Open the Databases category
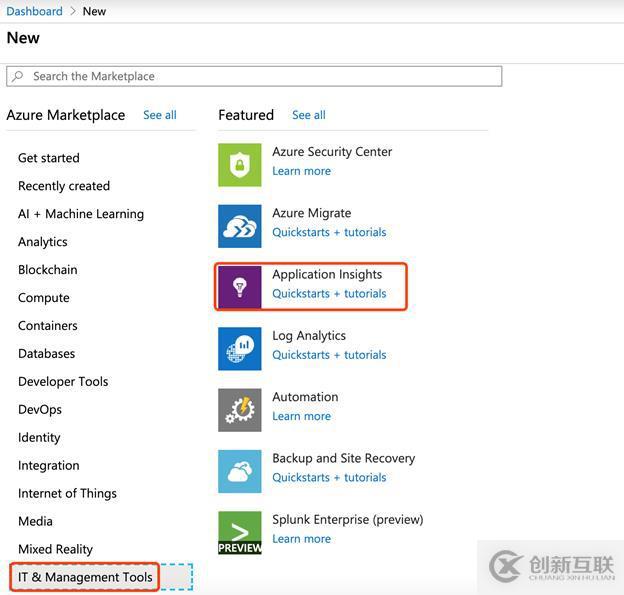Viewport: 624px width, 595px height. 47,353
